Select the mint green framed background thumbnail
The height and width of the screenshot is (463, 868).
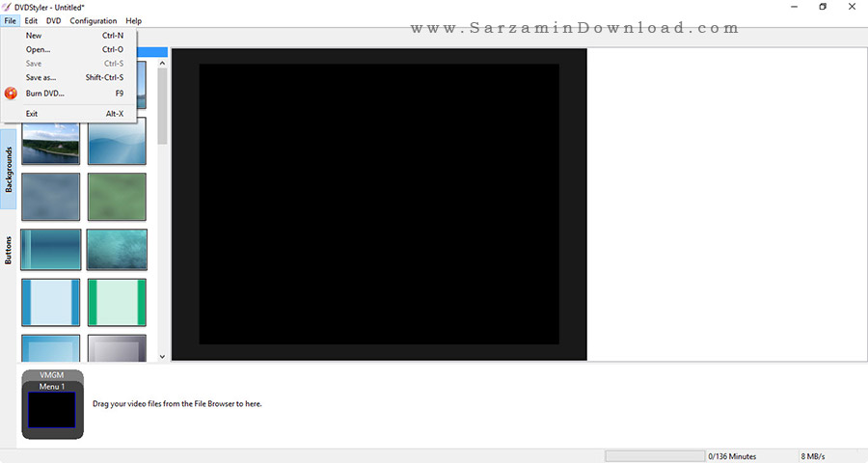[117, 302]
